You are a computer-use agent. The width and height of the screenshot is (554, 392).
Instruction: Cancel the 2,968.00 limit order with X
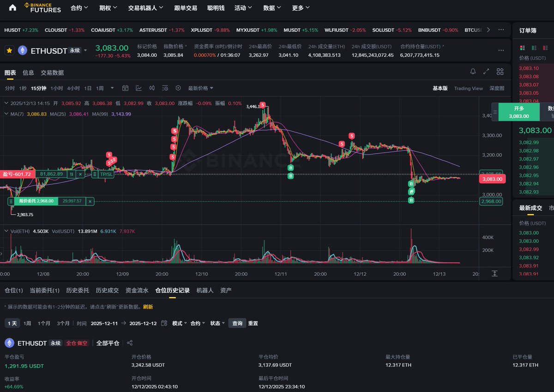tap(90, 201)
